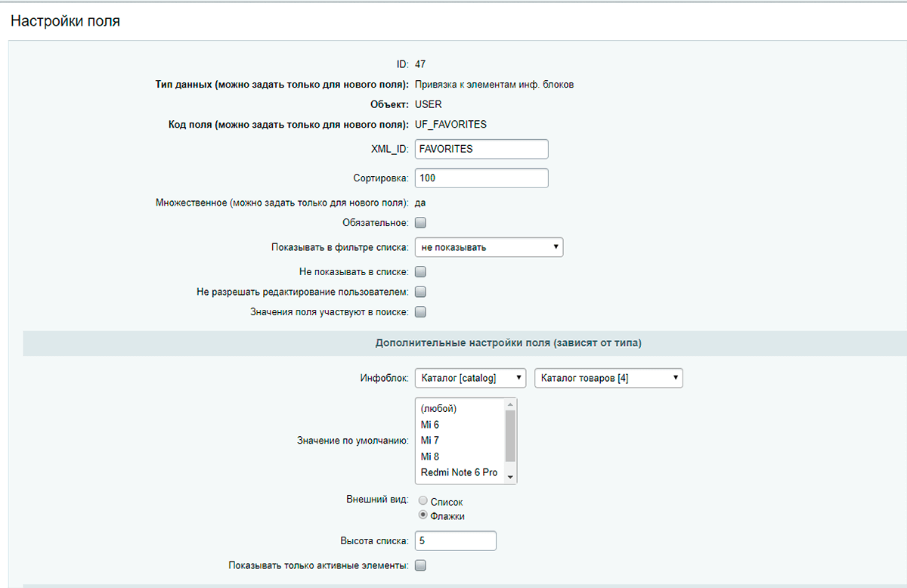Expand the Каталог товаров [4] dropdown
The width and height of the screenshot is (907, 588).
(x=608, y=378)
